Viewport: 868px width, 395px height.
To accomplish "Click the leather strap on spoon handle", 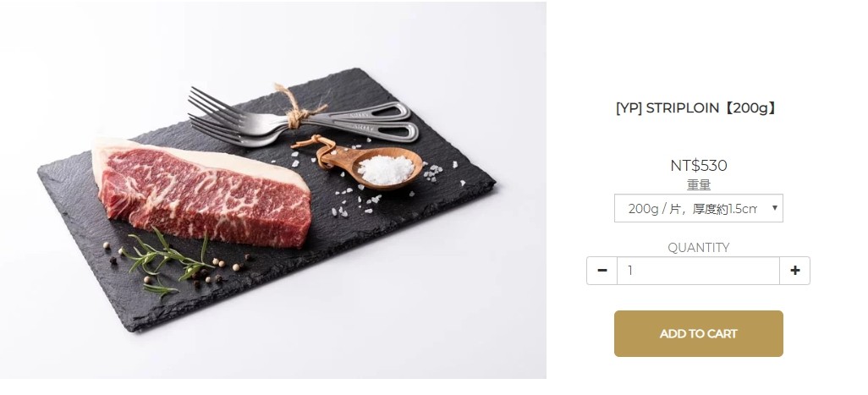I will click(315, 147).
